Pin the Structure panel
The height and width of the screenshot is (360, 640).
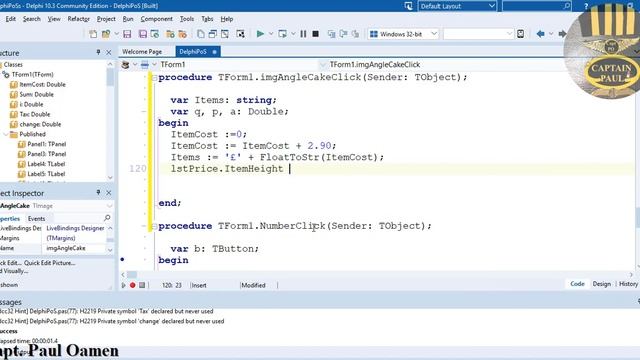(98, 52)
